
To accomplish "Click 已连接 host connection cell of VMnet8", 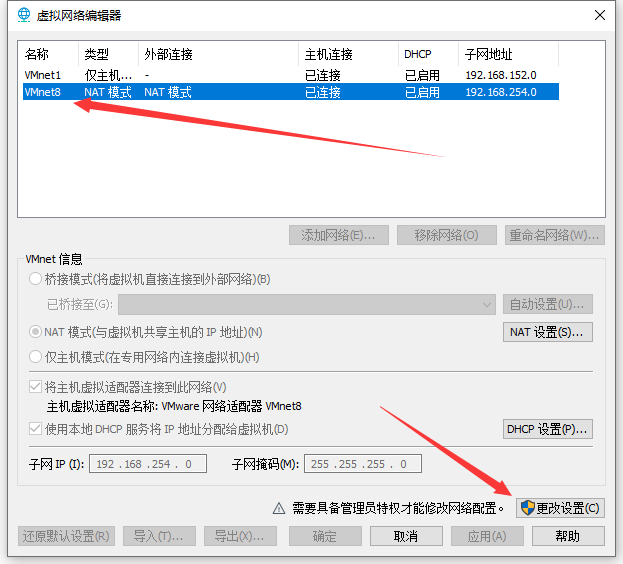I will (x=323, y=92).
